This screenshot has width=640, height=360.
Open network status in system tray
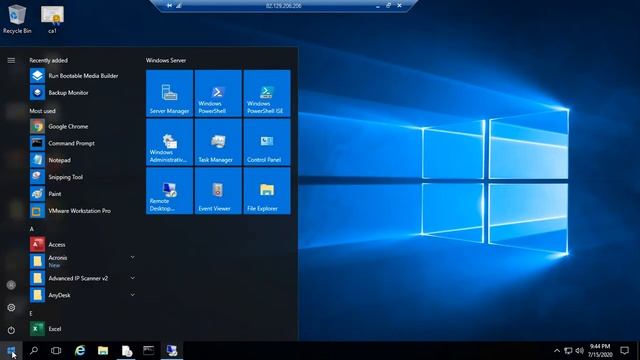568,351
